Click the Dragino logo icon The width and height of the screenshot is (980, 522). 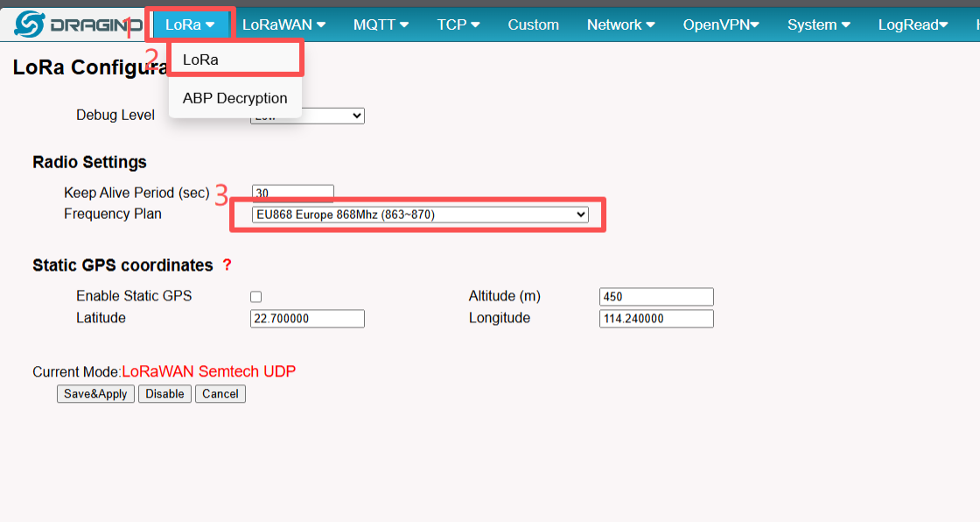click(30, 25)
